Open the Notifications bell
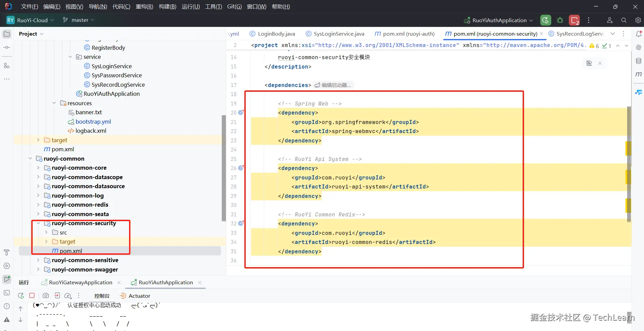The height and width of the screenshot is (331, 644). [639, 34]
